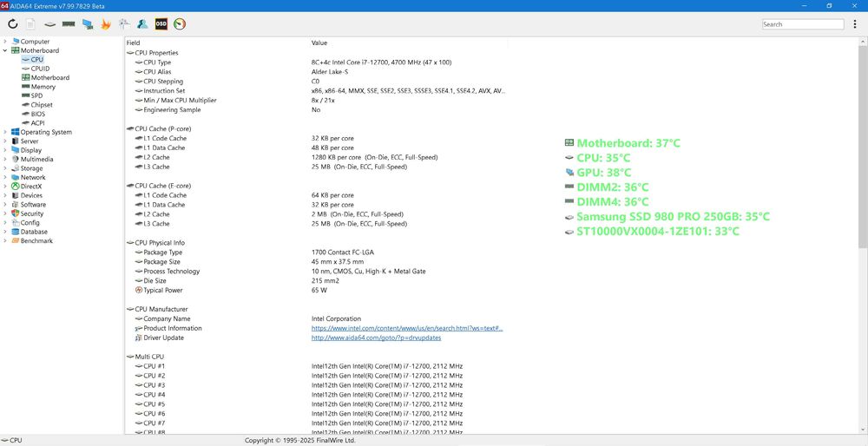Click the Samsung SSD 980 PRO temperature reading
This screenshot has height=446, width=868.
(667, 216)
